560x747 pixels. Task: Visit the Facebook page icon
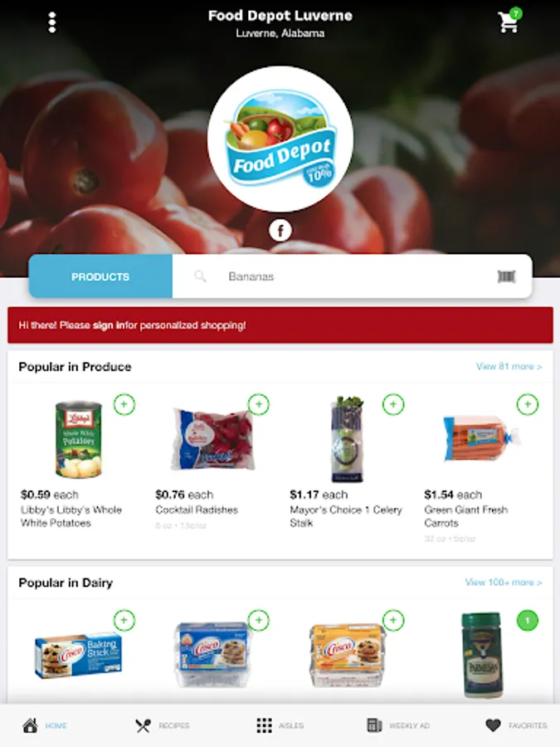pos(280,231)
